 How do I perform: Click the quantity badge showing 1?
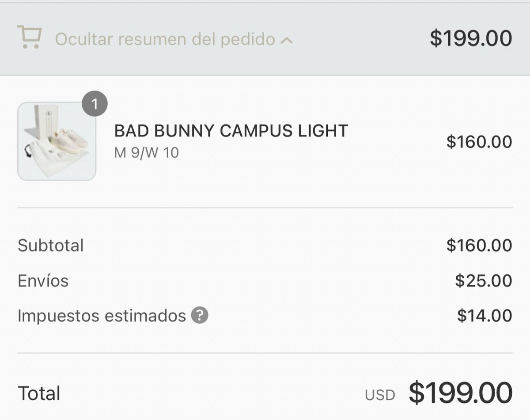click(x=95, y=104)
